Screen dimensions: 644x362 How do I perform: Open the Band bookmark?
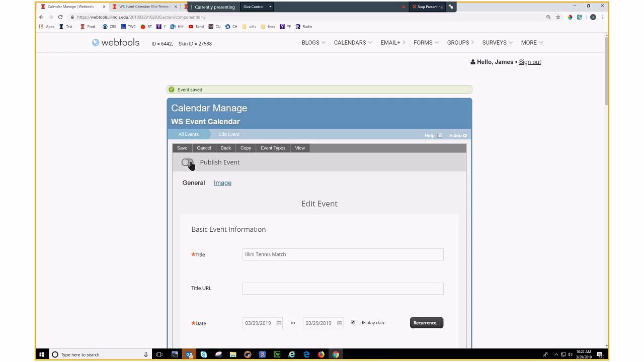[x=196, y=27]
